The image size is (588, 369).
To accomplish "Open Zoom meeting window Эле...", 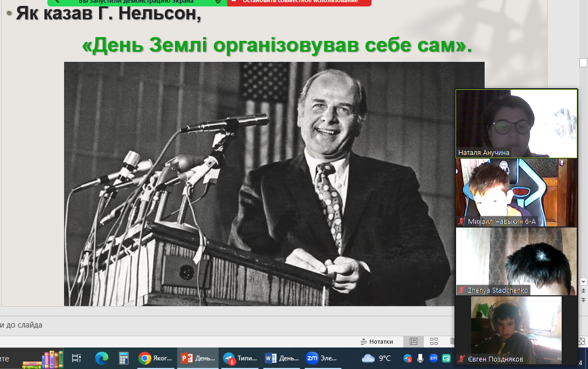I will pos(322,358).
